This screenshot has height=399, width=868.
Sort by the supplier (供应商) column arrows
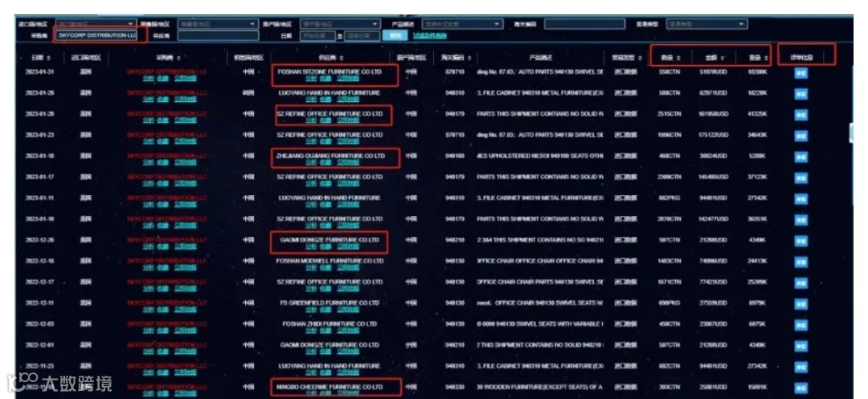(342, 58)
